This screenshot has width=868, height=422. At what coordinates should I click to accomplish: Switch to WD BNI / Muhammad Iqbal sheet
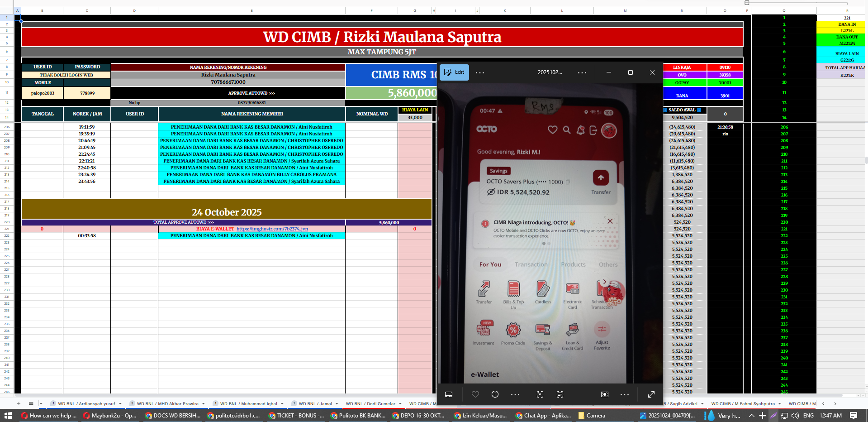point(248,404)
